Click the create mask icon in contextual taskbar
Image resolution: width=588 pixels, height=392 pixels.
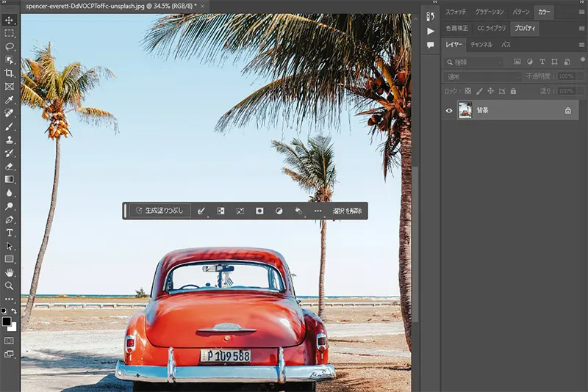(259, 211)
